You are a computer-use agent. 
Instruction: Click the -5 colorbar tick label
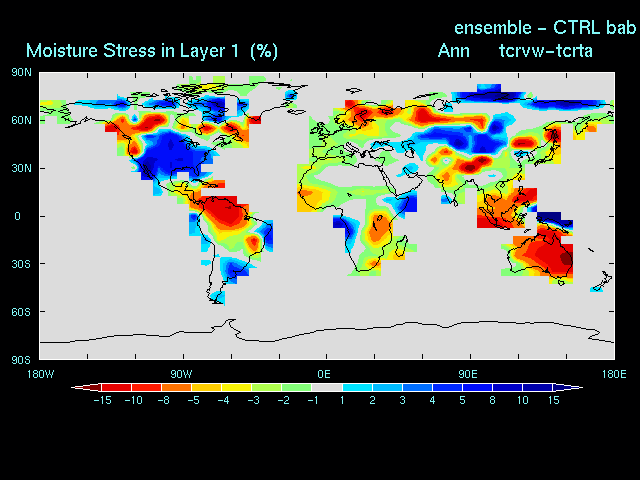pos(193,400)
